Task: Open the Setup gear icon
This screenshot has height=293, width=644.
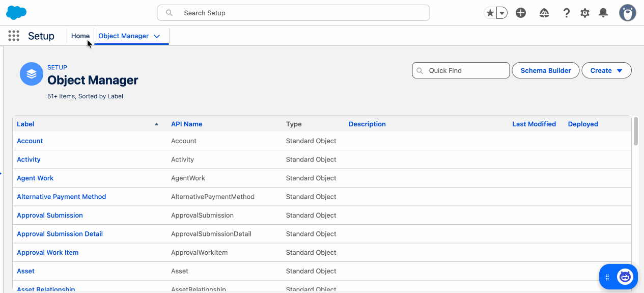Action: (585, 13)
